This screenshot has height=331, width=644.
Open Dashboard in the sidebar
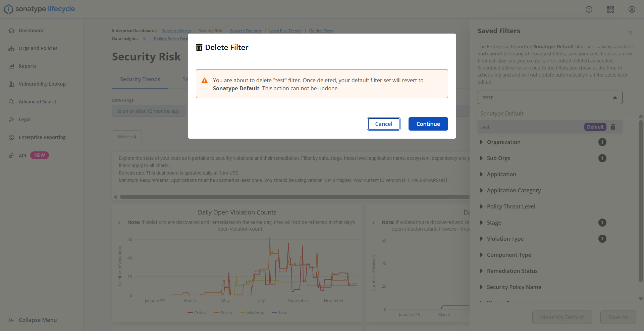coord(31,31)
